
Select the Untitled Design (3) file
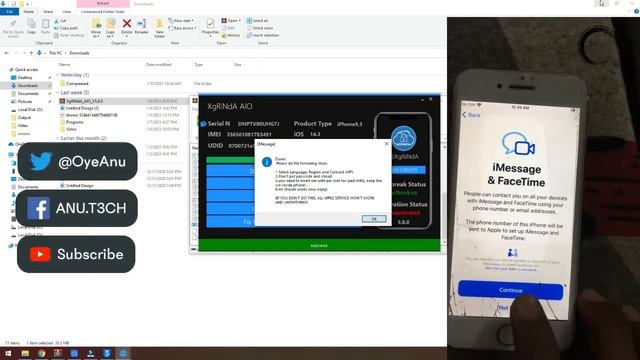pyautogui.click(x=82, y=108)
